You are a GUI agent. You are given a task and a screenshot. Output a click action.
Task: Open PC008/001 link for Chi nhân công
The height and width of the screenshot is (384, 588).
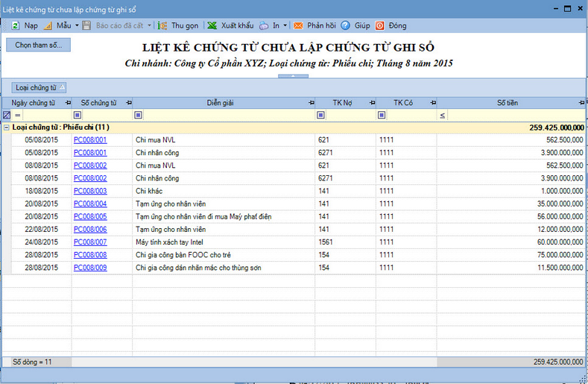click(90, 153)
